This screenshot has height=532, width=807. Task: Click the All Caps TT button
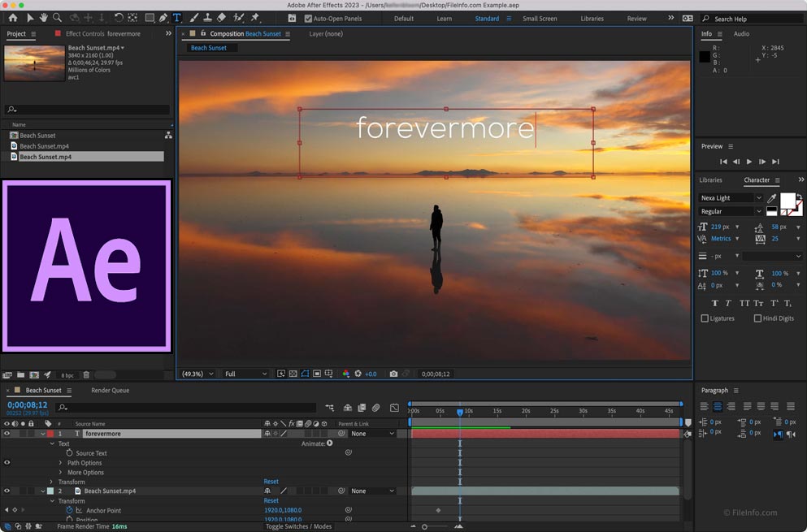744,303
